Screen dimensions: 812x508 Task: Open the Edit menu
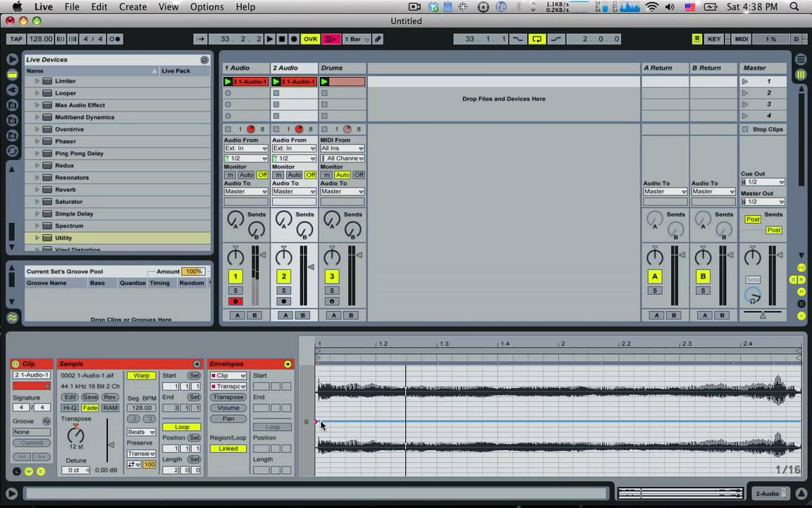tap(99, 7)
